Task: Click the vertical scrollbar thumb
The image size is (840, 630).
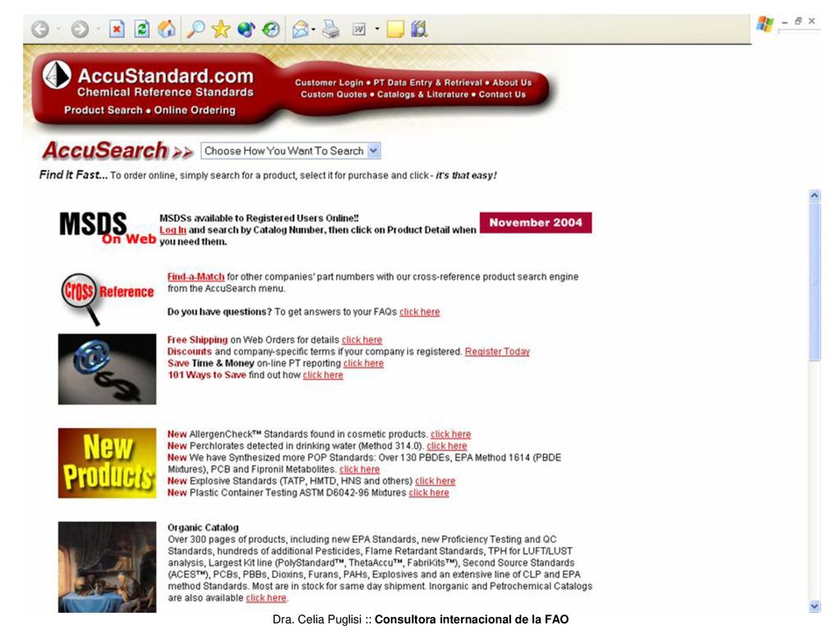Action: (815, 282)
